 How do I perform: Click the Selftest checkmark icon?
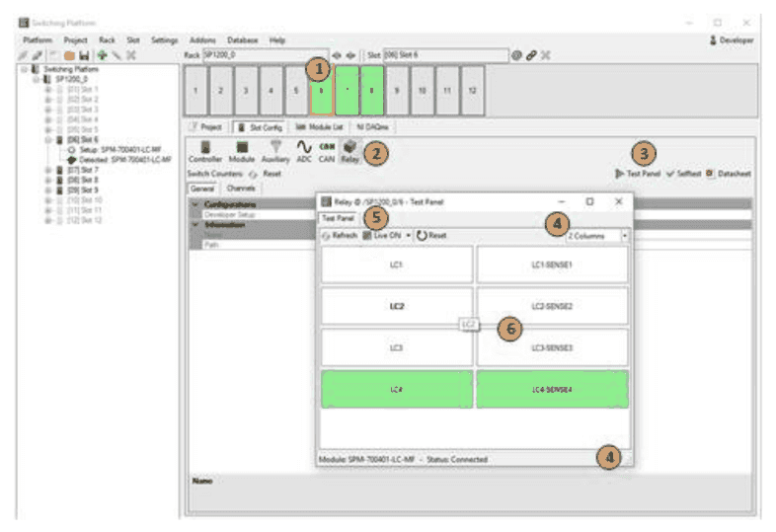coord(670,174)
